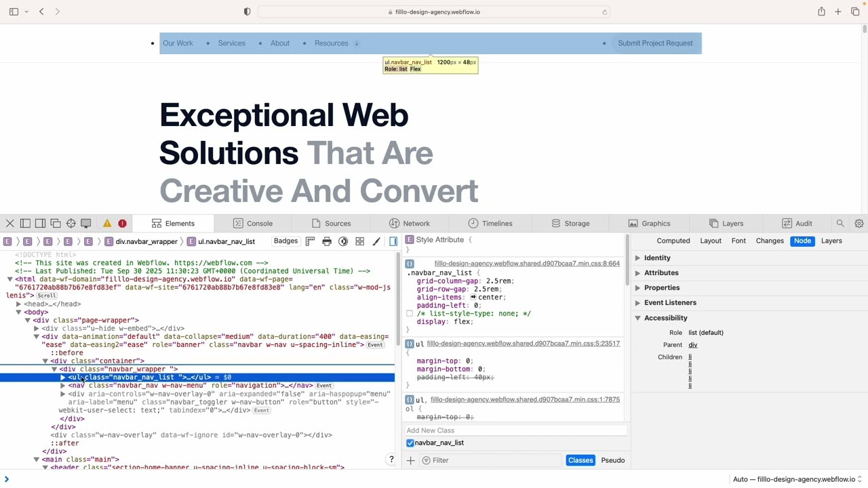Switch to Timelines tab
This screenshot has width=868, height=488.
pos(490,223)
